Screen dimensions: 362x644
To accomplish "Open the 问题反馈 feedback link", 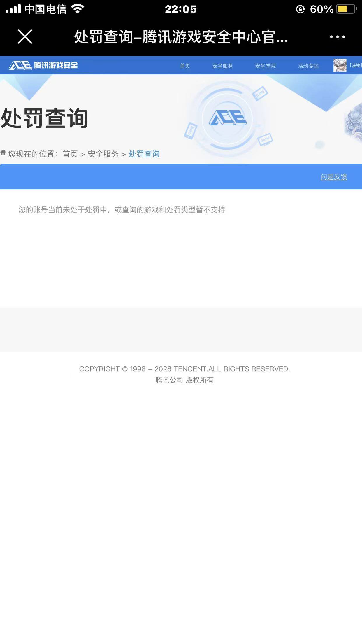I will [334, 177].
